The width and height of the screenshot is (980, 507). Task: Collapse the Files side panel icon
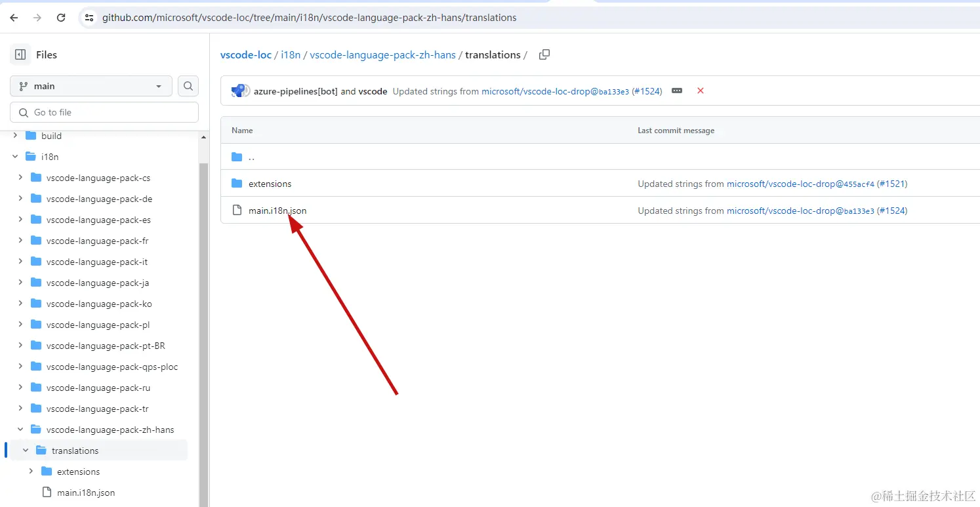tap(20, 54)
